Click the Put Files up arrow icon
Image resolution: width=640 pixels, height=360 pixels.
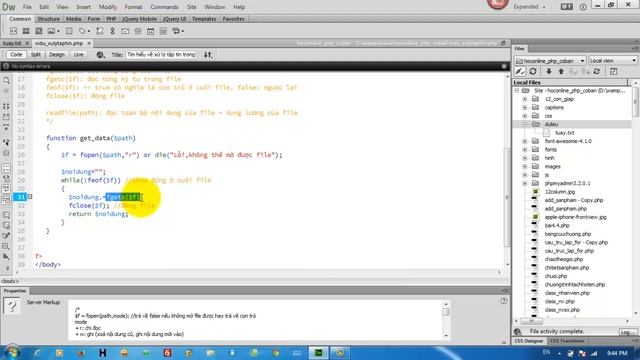(561, 71)
